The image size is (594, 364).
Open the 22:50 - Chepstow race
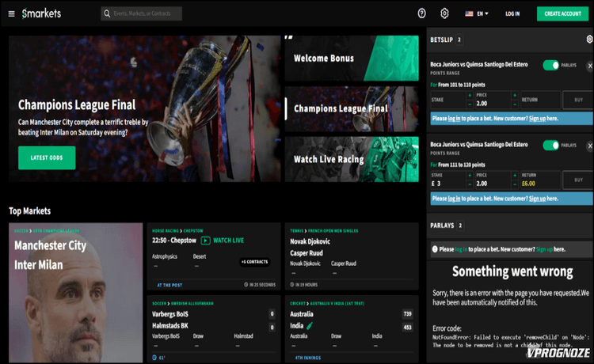(x=174, y=241)
